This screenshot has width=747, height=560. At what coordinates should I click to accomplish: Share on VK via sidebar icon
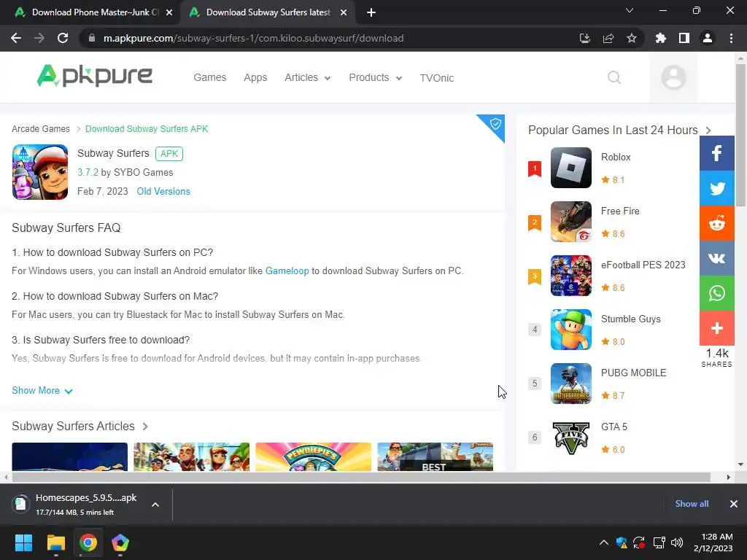click(x=716, y=258)
